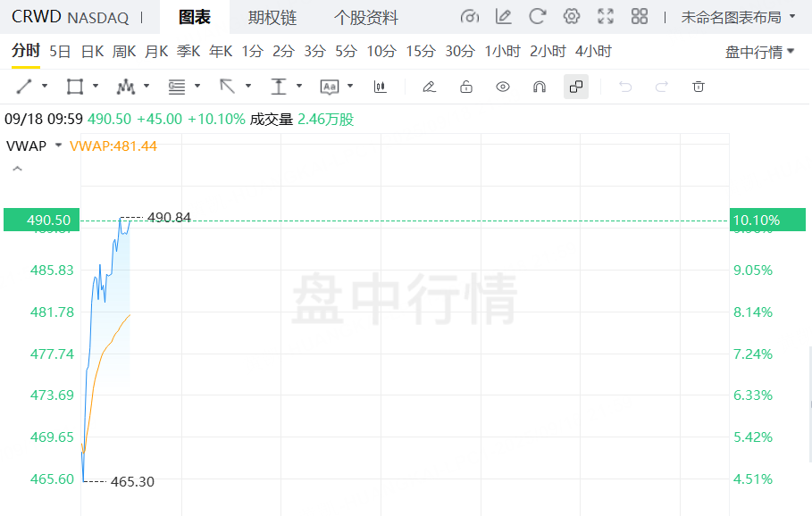The image size is (812, 516).
Task: Toggle the continuous drawing mode button
Action: pos(576,87)
